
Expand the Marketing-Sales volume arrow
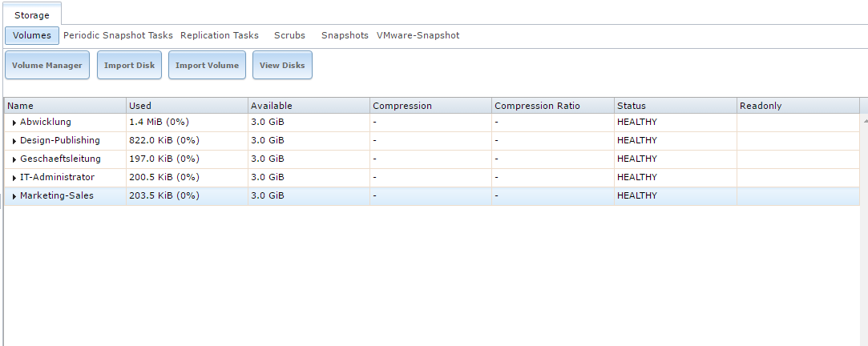[x=14, y=196]
